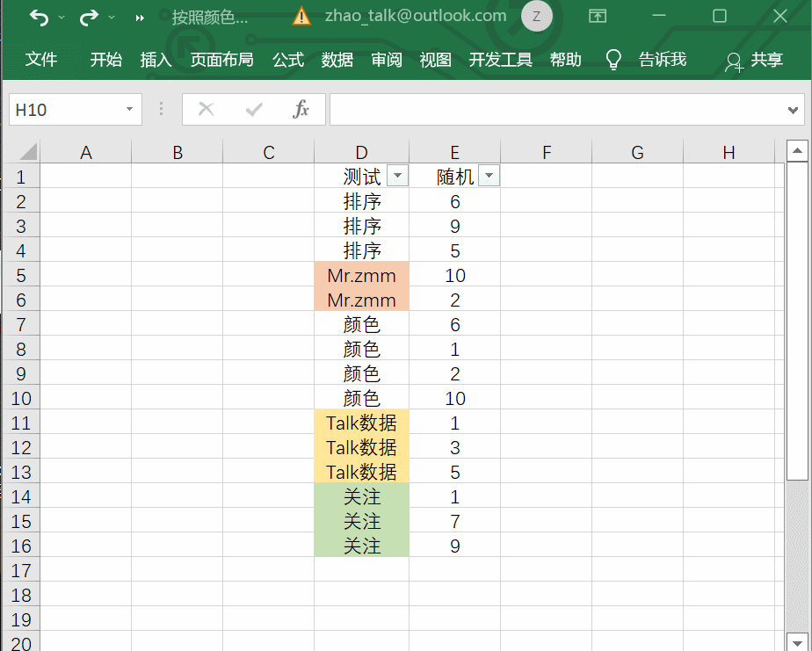
Task: Open the Redo history dropdown arrow
Action: 112,18
